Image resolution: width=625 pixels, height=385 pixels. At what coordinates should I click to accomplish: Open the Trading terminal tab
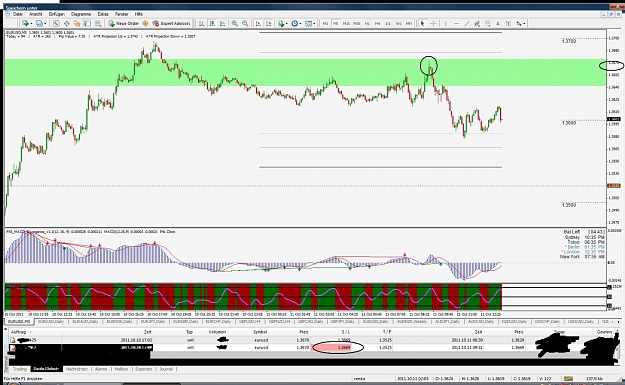[x=20, y=369]
